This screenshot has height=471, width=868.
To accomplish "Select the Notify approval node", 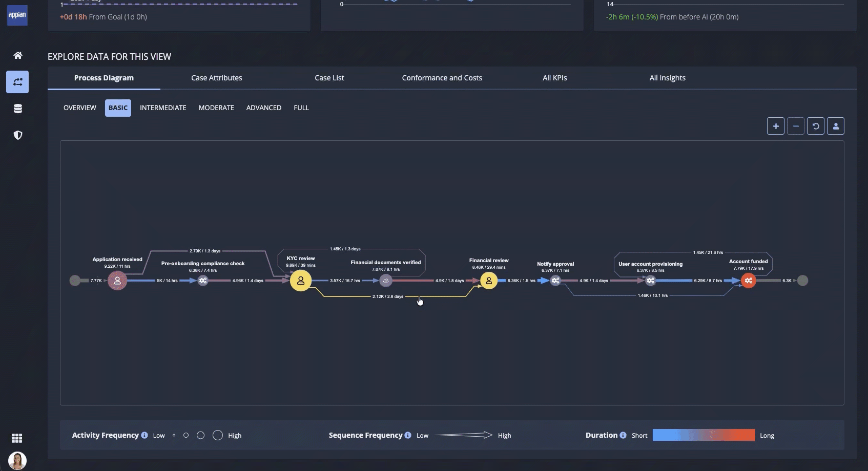I will [555, 281].
